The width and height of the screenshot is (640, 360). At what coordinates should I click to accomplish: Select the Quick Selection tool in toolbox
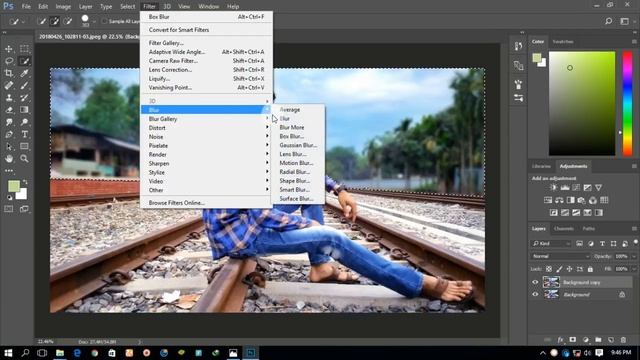click(24, 61)
